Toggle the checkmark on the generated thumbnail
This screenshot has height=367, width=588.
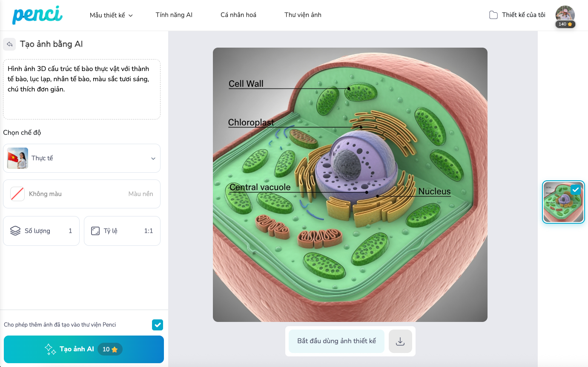point(576,190)
